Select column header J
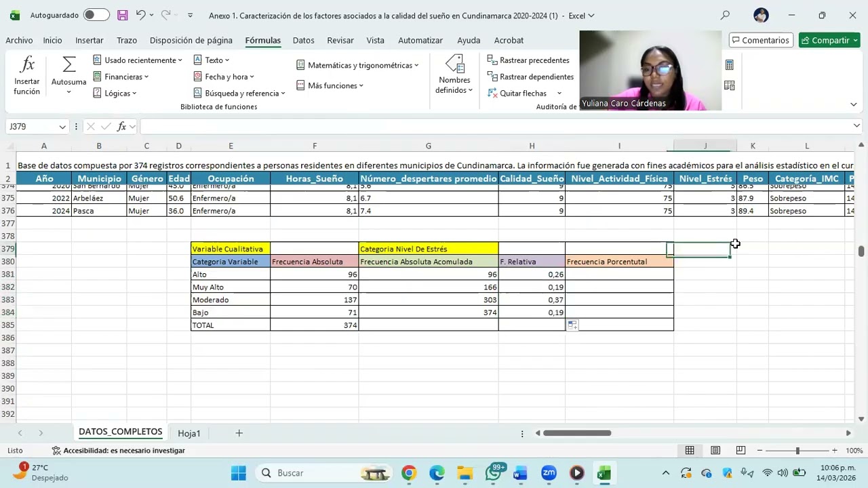The height and width of the screenshot is (488, 868). coord(705,146)
